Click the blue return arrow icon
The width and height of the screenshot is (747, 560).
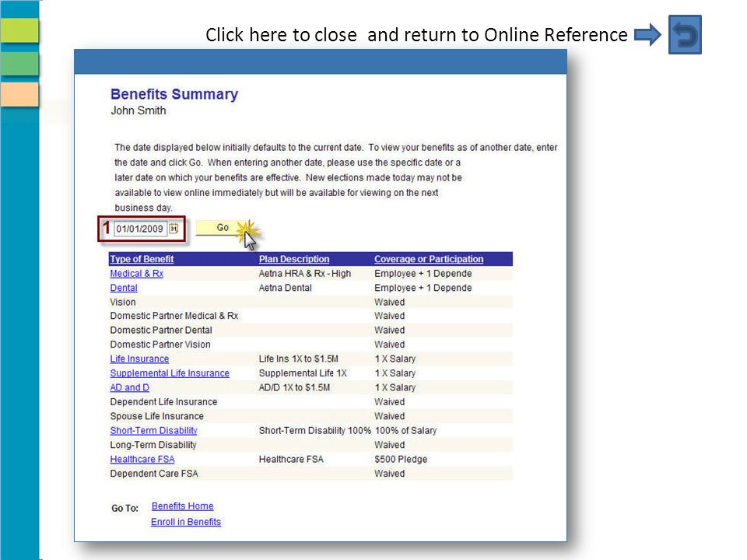[x=685, y=35]
